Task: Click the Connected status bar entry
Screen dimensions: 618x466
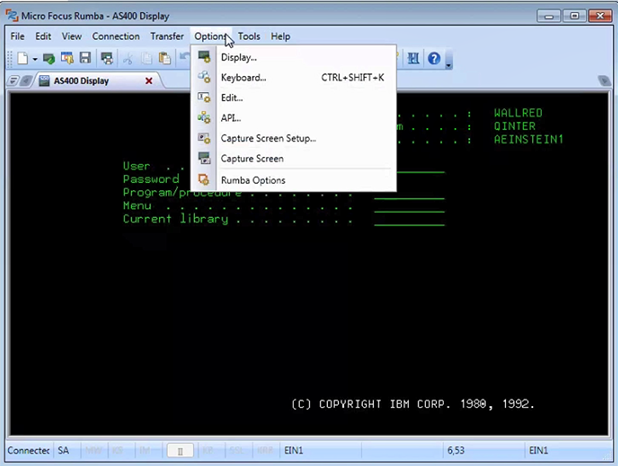Action: click(28, 450)
